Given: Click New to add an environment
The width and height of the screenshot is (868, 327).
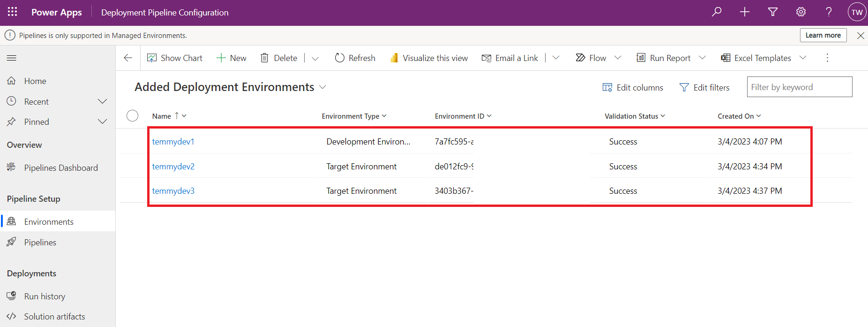Looking at the screenshot, I should point(232,58).
